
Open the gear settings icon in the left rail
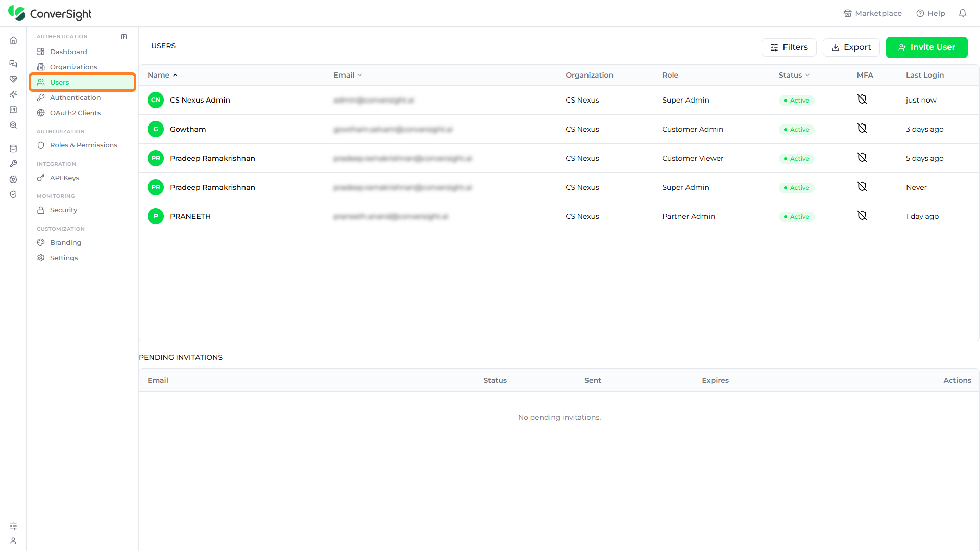(x=13, y=179)
